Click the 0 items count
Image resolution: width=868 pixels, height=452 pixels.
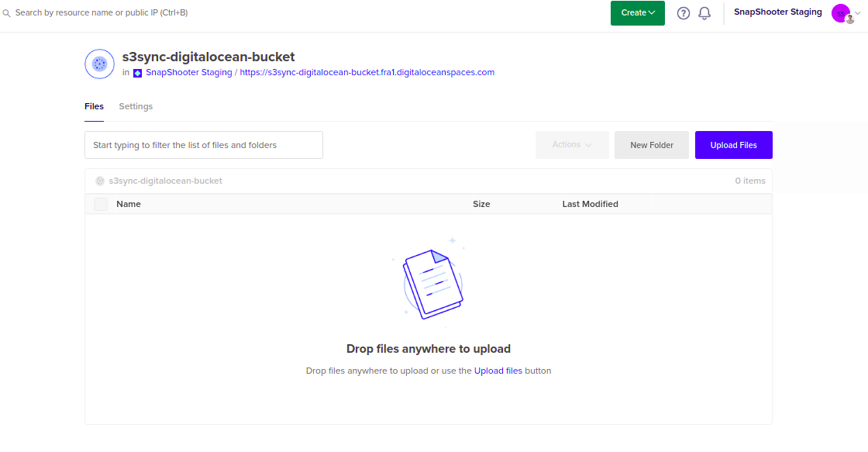[x=750, y=181]
